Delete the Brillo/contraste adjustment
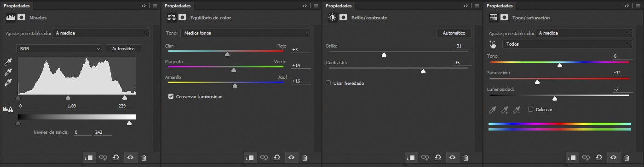Screen dimensions: 644x167 click(466, 158)
